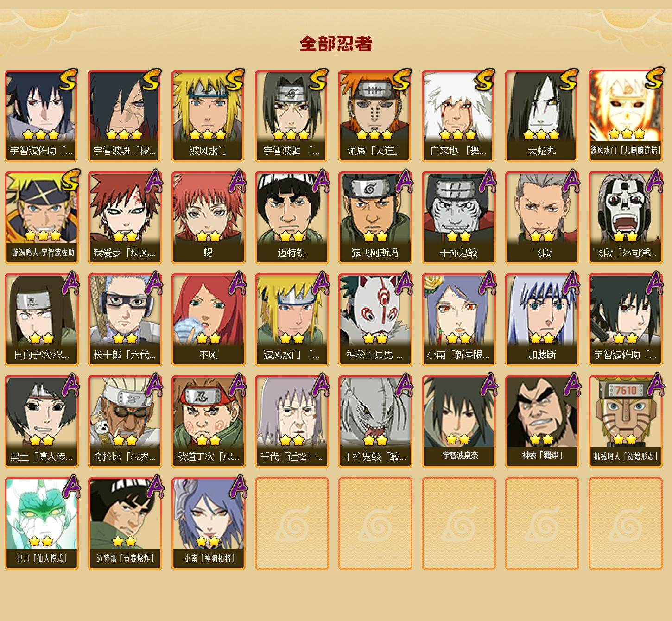Viewport: 672px width, 621px height.
Task: Select the 干柿鬼鲛 card in the second row
Action: 458,218
